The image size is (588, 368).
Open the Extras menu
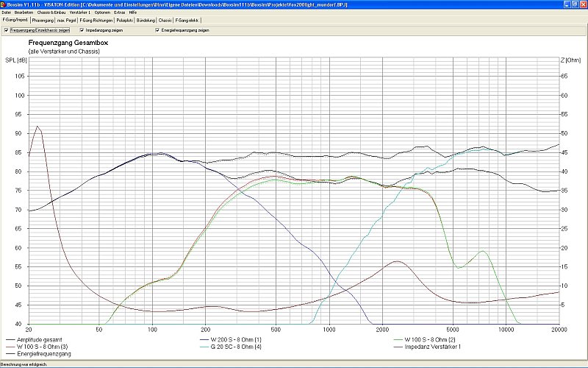[x=119, y=13]
